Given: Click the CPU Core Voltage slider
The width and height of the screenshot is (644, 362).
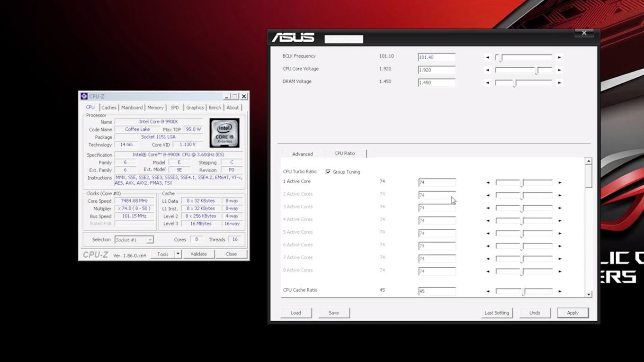Looking at the screenshot, I should point(524,70).
